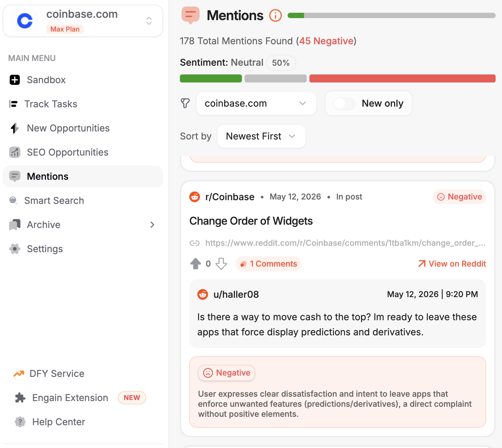Navigate to SEO Opportunities

[x=83, y=152]
